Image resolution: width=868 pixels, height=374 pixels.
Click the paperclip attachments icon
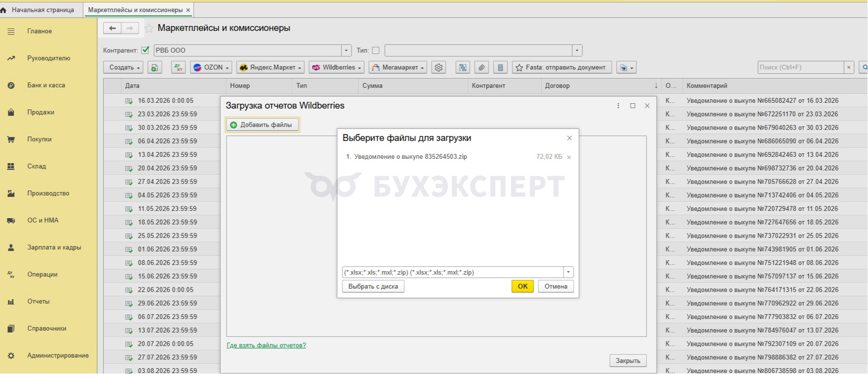click(x=481, y=68)
